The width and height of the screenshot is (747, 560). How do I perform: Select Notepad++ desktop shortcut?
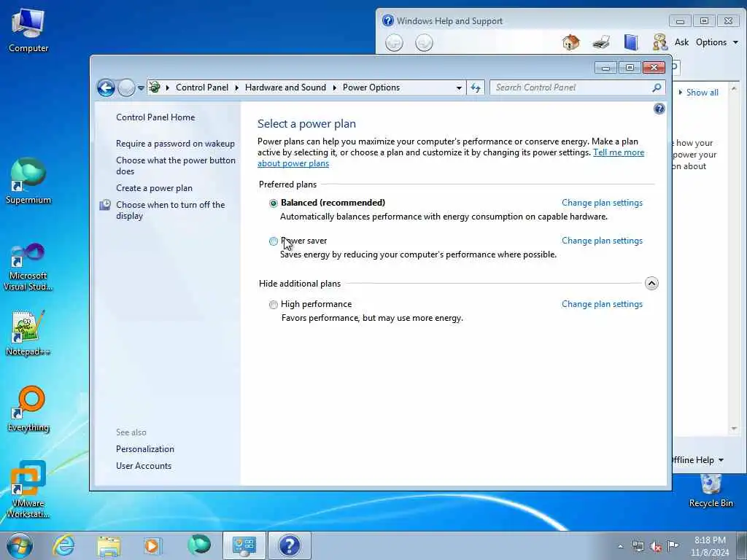click(28, 333)
